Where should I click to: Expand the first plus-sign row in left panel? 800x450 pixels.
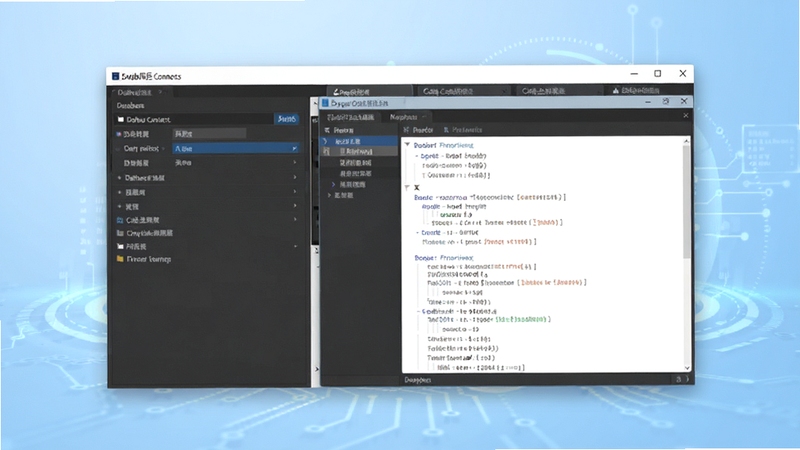coord(119,178)
